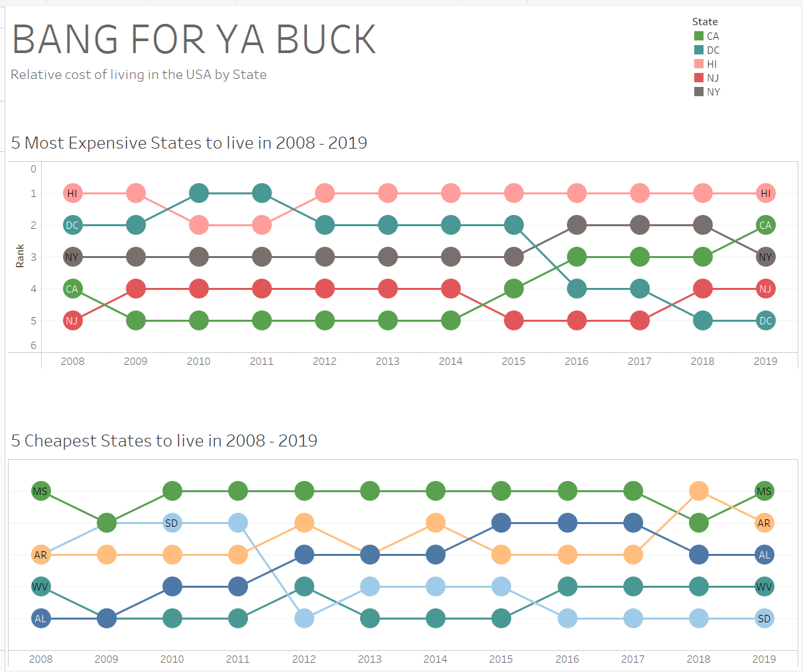Select the NY mark for 2008
The image size is (803, 672).
click(x=72, y=257)
